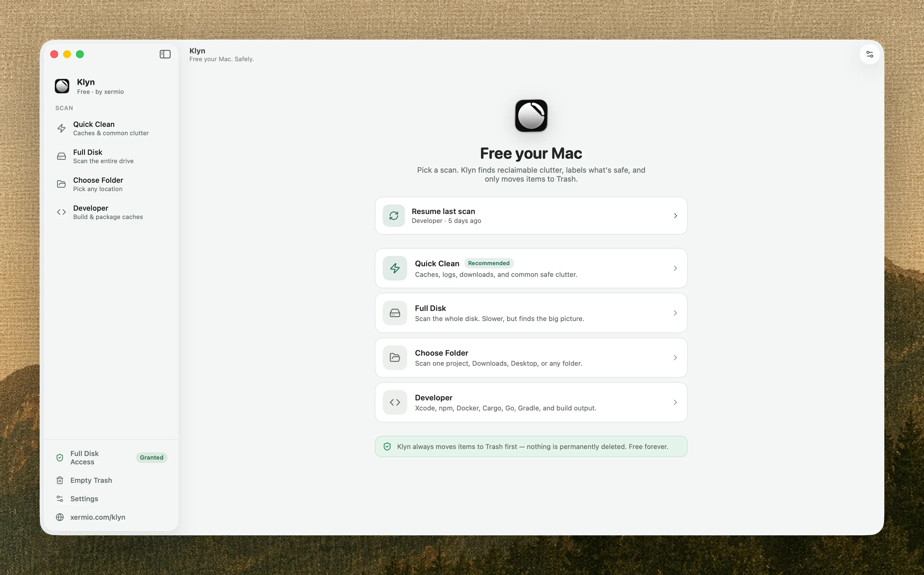The height and width of the screenshot is (575, 924).
Task: Start the Resume last scan card
Action: [x=531, y=216]
